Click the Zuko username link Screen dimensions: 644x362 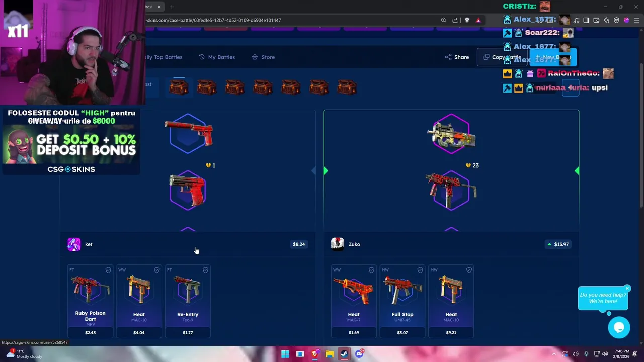(354, 244)
